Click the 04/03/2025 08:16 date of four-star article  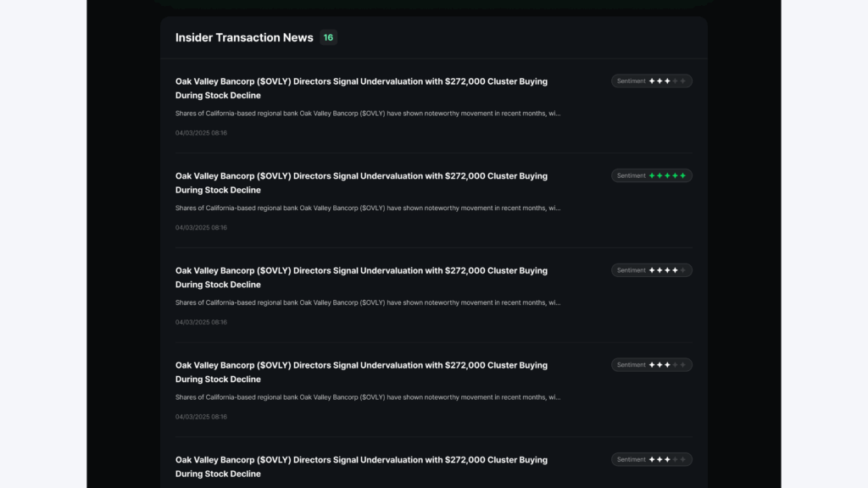[201, 322]
